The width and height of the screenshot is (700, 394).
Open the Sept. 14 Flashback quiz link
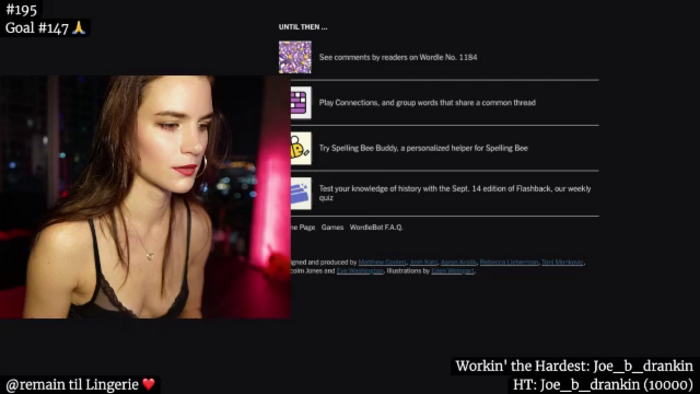[x=455, y=193]
